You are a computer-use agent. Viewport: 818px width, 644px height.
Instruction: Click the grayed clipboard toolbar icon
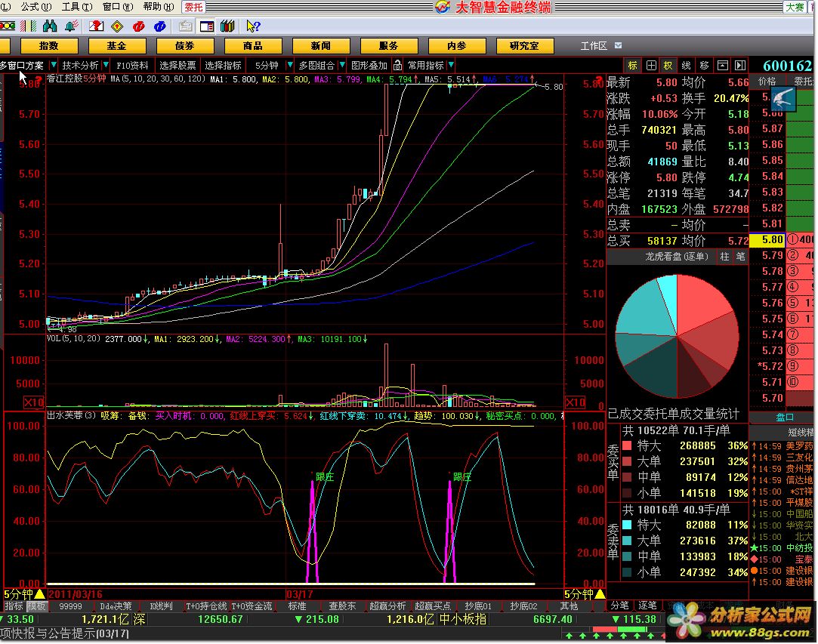[185, 26]
